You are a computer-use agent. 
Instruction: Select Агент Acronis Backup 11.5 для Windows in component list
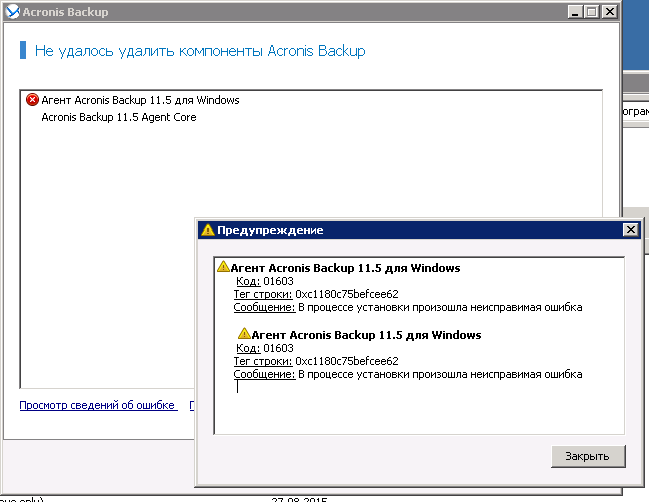(x=140, y=100)
